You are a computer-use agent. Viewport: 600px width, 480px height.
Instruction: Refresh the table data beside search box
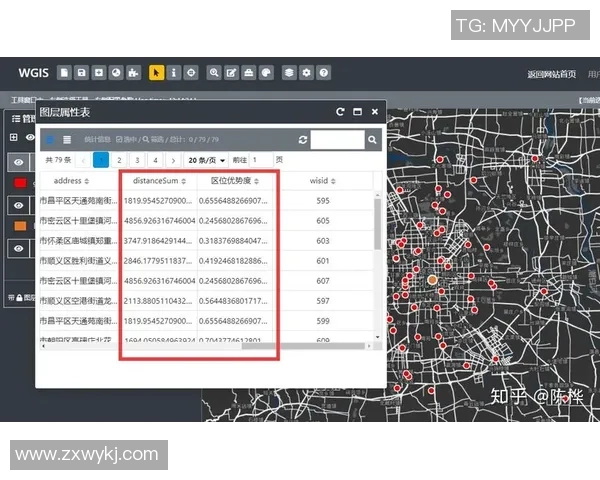[x=303, y=140]
